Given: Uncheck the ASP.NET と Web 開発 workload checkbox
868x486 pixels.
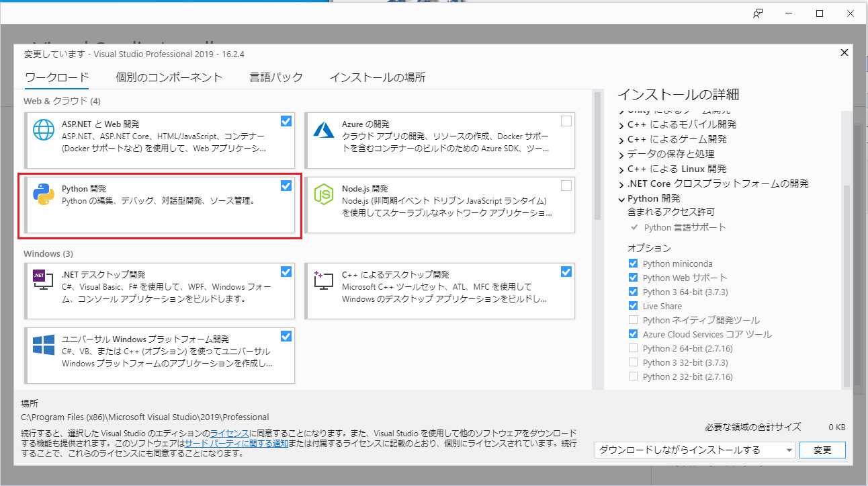Looking at the screenshot, I should 286,121.
